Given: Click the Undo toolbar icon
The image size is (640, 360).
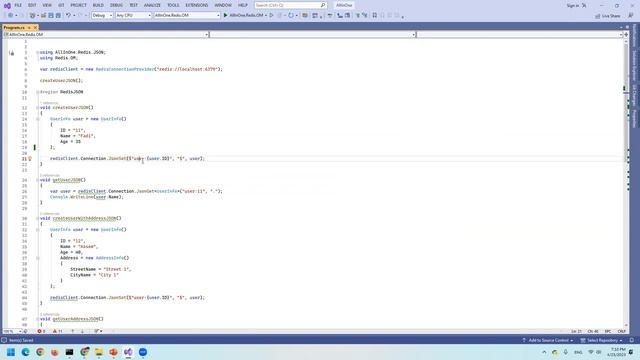Looking at the screenshot, I should [69, 16].
